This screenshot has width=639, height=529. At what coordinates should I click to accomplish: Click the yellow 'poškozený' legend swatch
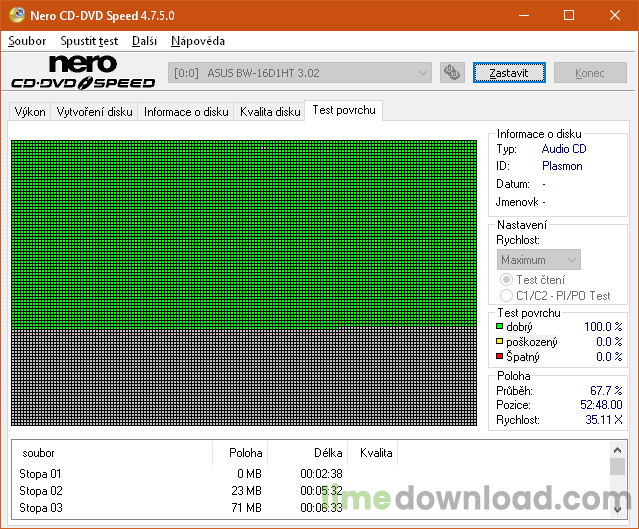(x=499, y=341)
